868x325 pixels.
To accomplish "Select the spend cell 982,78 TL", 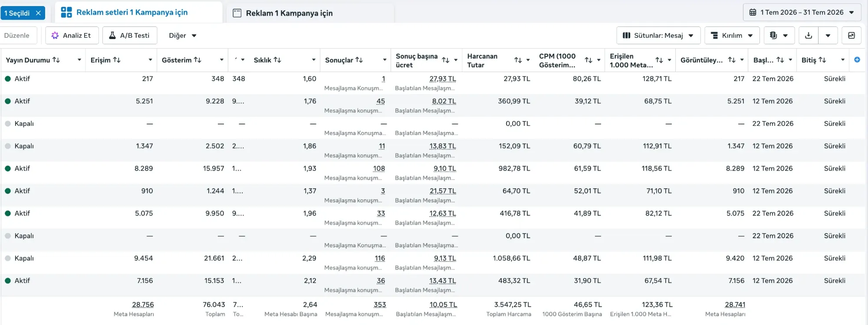I will [514, 168].
